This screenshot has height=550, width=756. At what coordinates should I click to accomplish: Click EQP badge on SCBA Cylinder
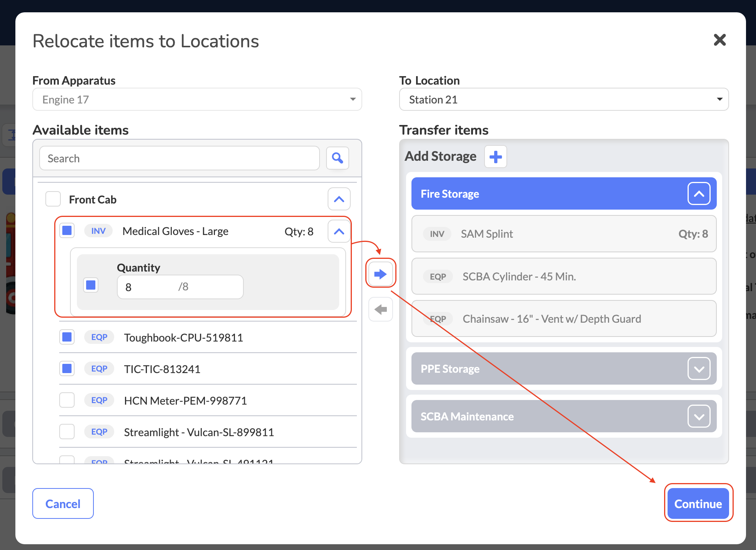pos(438,277)
